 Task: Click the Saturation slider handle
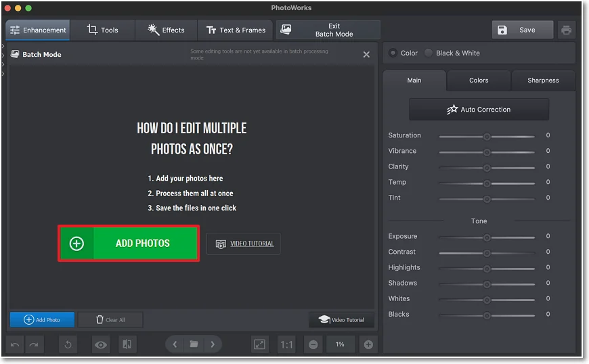point(487,137)
